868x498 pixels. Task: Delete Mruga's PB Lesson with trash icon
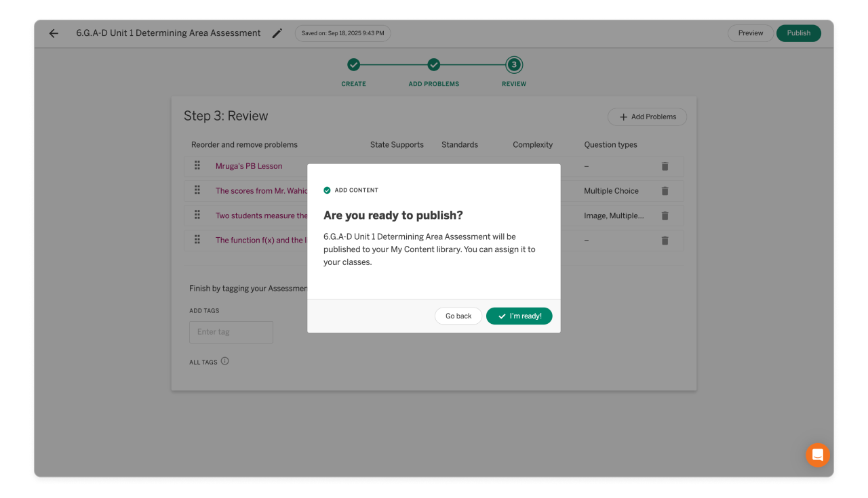coord(665,166)
